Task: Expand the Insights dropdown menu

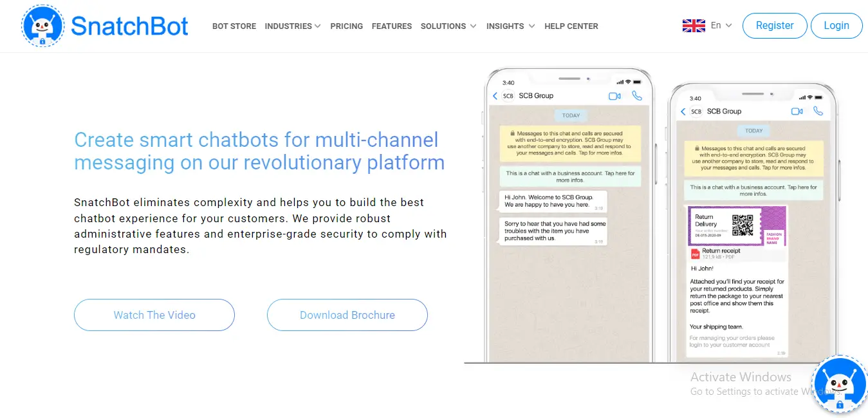Action: click(511, 26)
